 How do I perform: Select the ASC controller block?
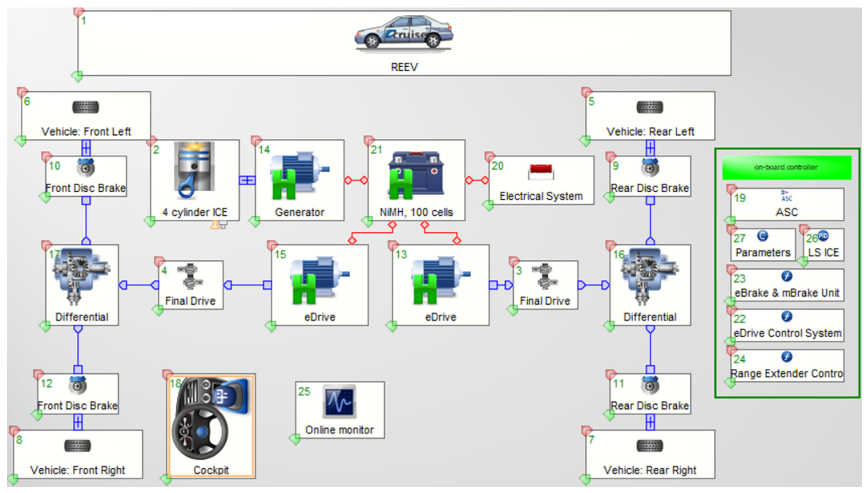(x=786, y=205)
